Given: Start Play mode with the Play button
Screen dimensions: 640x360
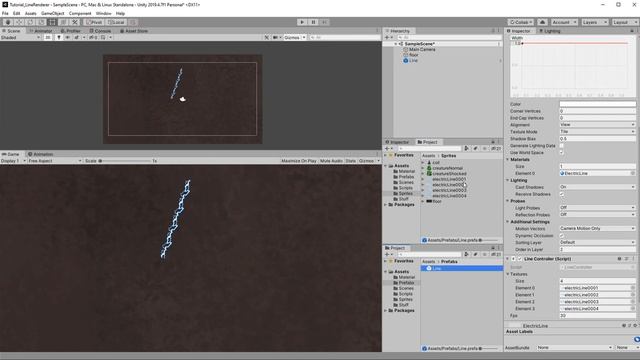Looking at the screenshot, I should tap(302, 22).
